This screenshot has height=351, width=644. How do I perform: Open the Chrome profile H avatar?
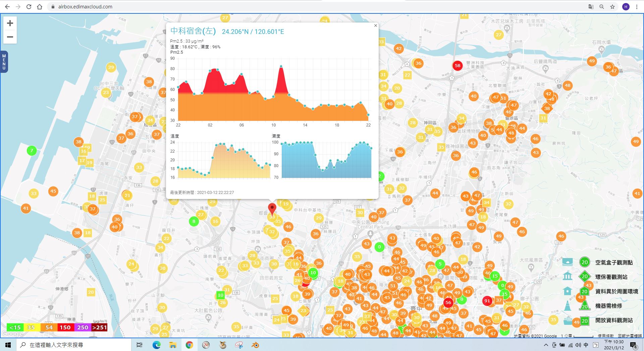(x=626, y=7)
